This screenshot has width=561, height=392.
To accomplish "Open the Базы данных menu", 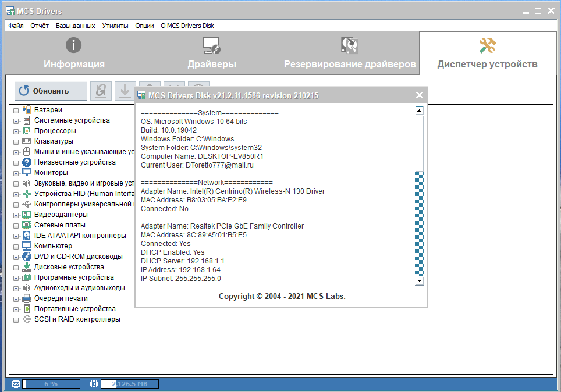I will coord(75,26).
